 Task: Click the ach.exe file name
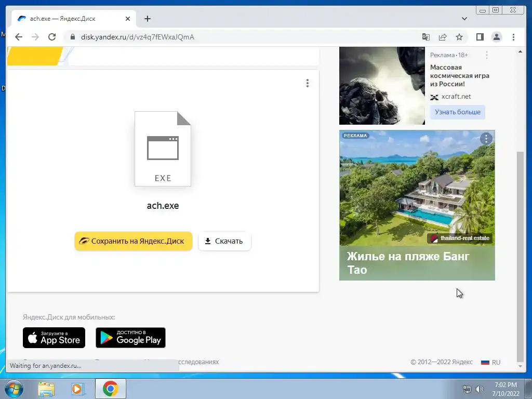pyautogui.click(x=163, y=206)
